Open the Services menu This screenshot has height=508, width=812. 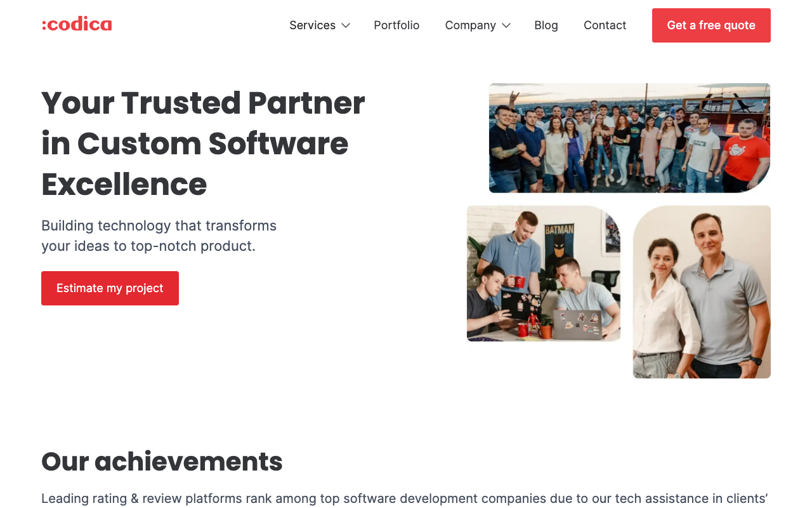tap(313, 25)
